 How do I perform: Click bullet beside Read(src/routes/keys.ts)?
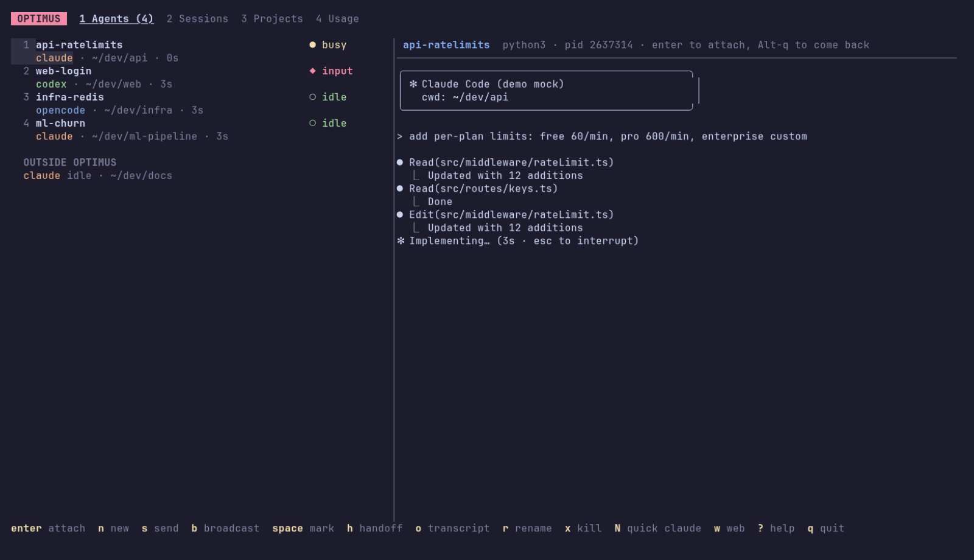point(400,189)
